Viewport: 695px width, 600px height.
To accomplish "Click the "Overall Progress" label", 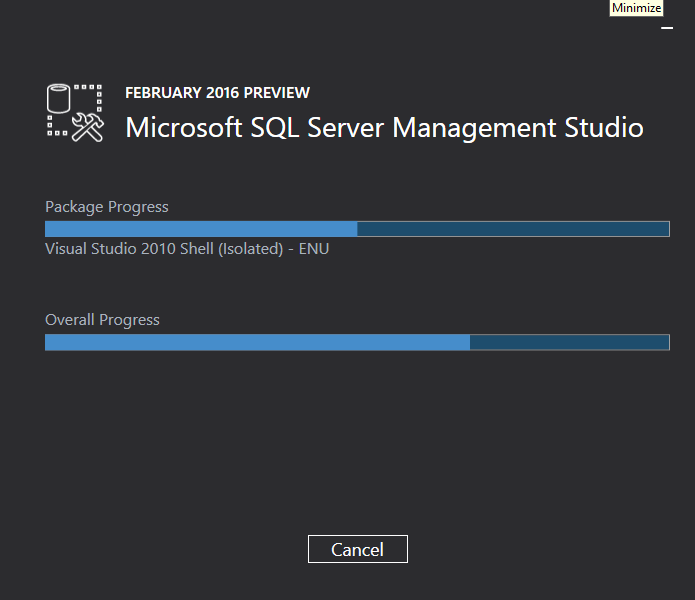I will tap(102, 320).
